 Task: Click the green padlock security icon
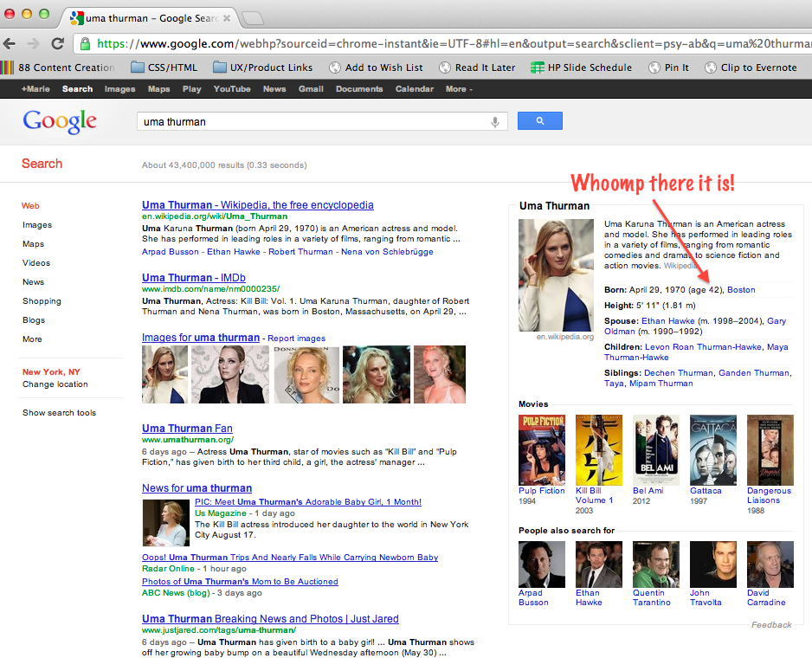click(86, 43)
